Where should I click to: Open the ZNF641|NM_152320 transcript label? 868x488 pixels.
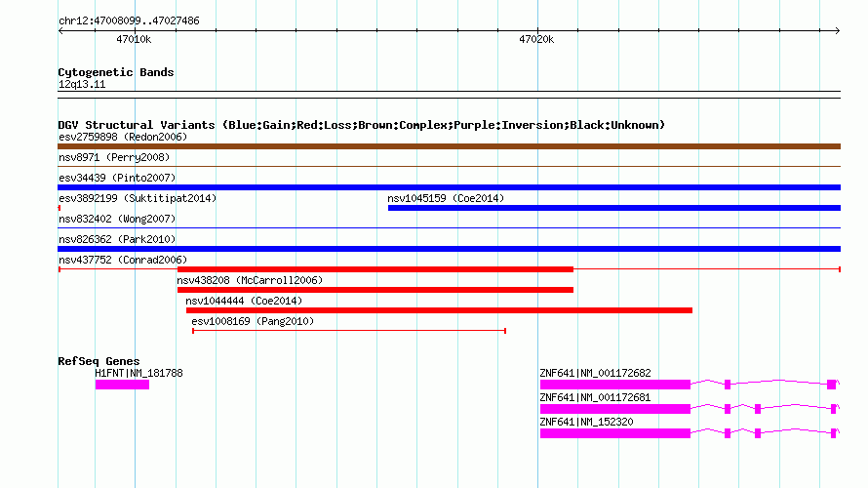586,422
